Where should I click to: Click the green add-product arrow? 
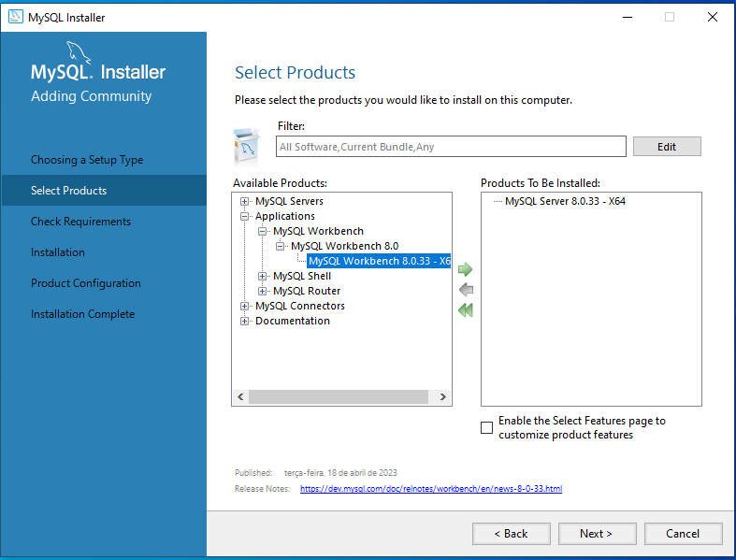click(465, 269)
